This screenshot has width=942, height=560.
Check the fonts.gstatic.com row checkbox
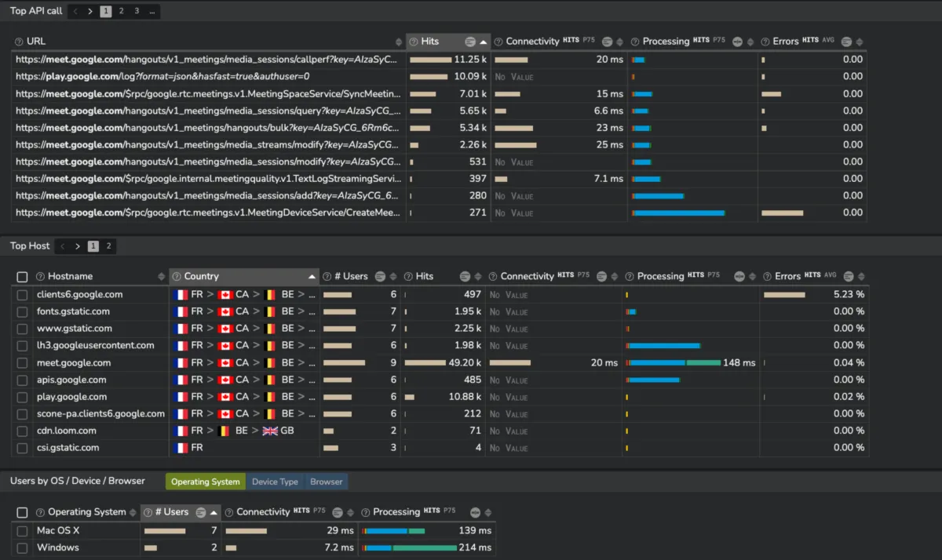click(22, 312)
